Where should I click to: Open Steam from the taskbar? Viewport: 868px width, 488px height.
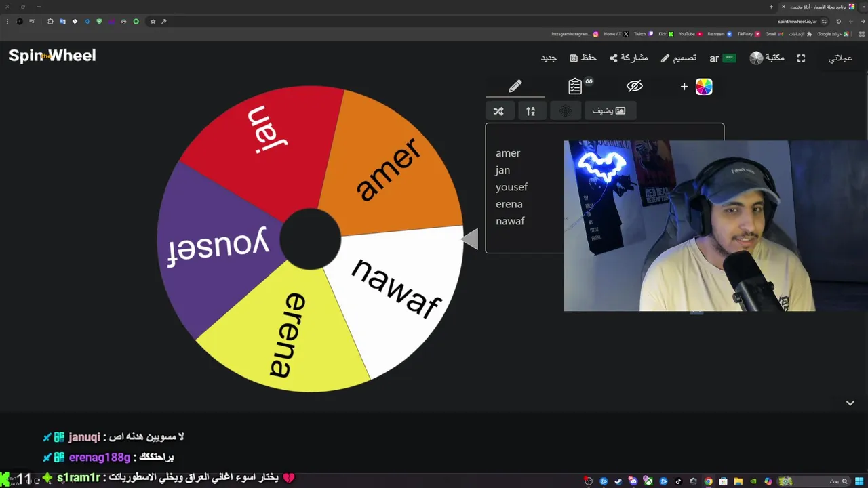618,481
